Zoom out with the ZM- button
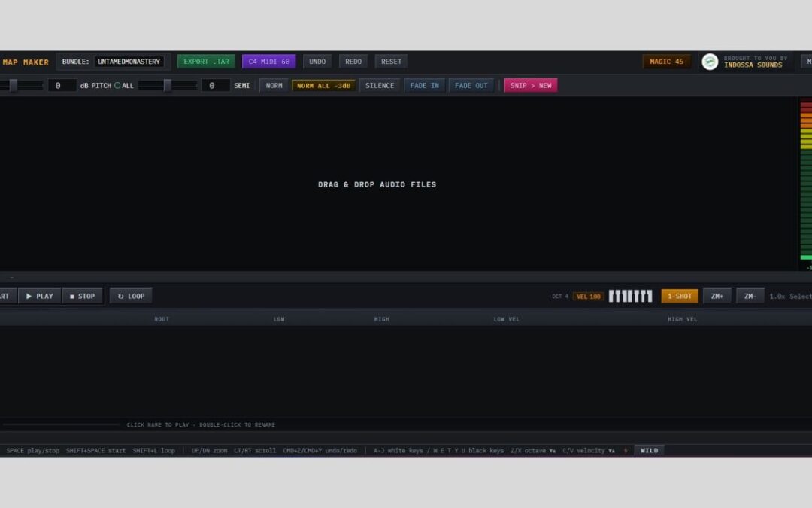 coord(750,296)
